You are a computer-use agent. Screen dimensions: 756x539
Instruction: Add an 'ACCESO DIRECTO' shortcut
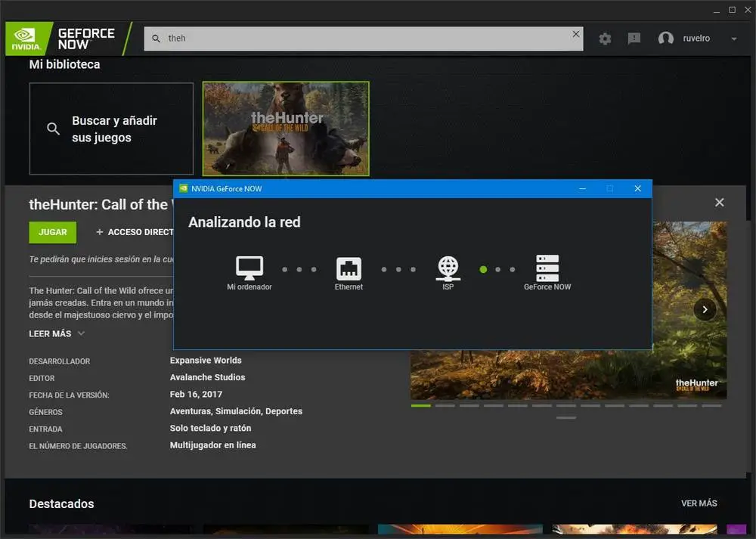tap(135, 232)
